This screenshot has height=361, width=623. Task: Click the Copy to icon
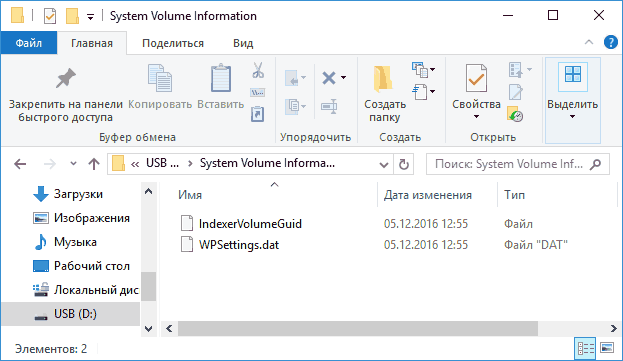click(292, 106)
